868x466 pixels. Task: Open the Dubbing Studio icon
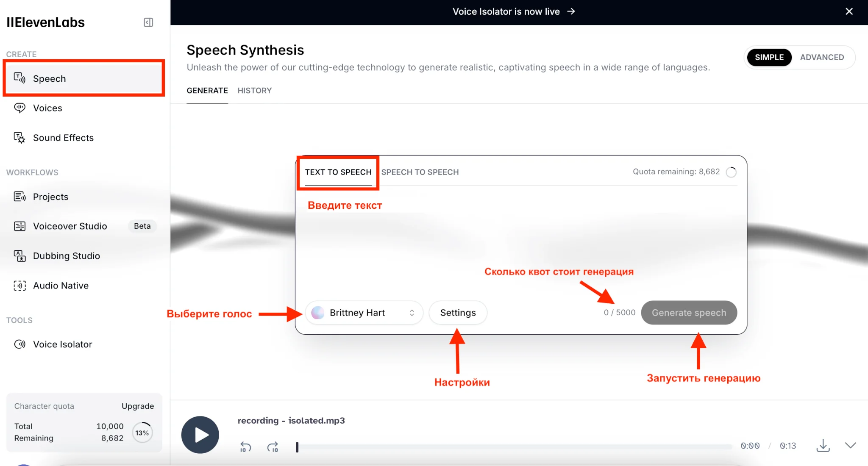coord(19,256)
